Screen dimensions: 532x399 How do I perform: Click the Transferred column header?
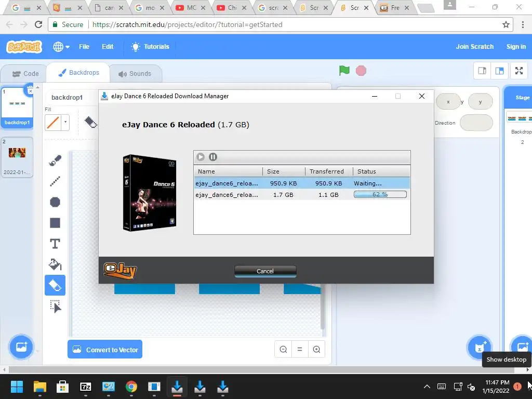tap(329, 171)
